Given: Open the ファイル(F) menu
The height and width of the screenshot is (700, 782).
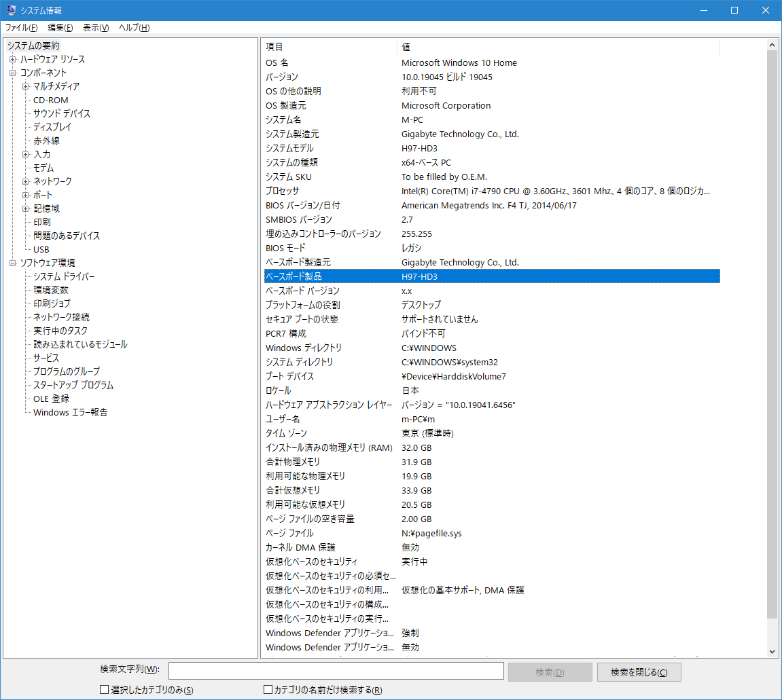Looking at the screenshot, I should coord(21,28).
